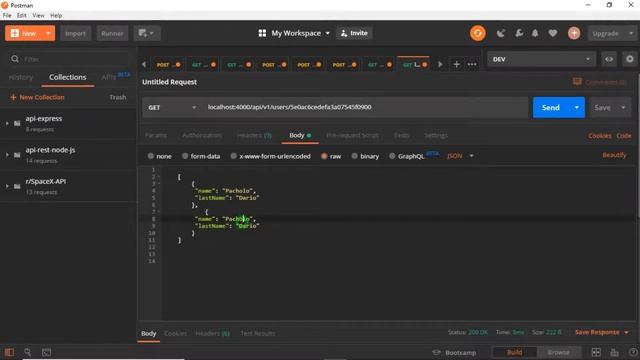Screen dimensions: 640x360
Task: Open the View menu
Action: (38, 16)
